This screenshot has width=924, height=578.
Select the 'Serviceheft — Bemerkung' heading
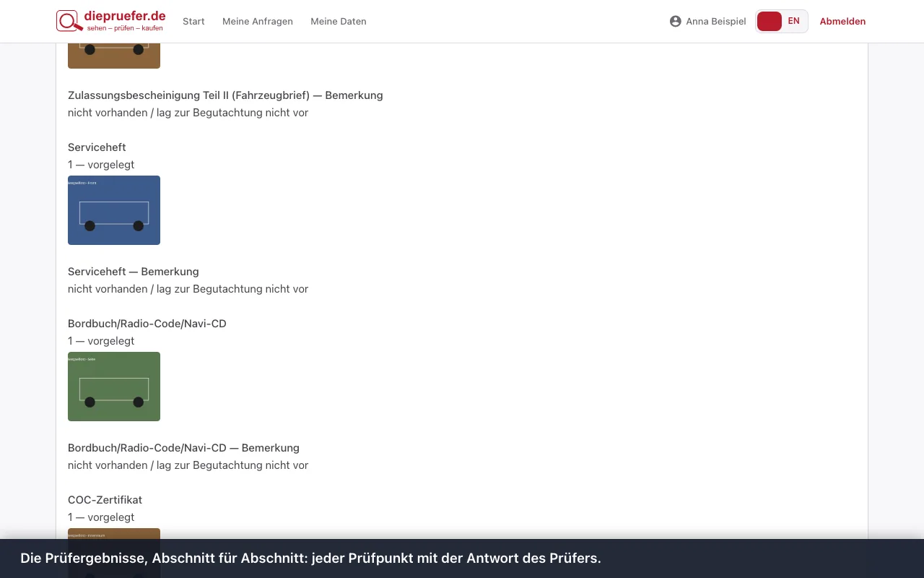(134, 272)
